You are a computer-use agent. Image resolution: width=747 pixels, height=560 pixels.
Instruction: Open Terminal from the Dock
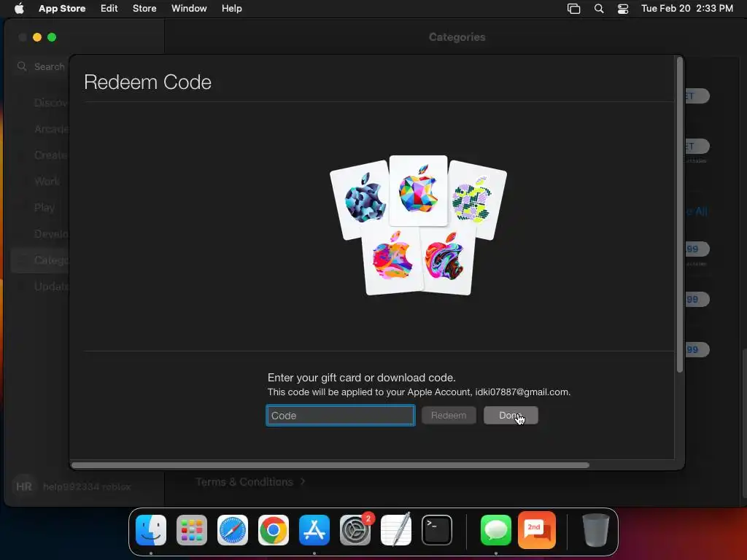pyautogui.click(x=437, y=530)
